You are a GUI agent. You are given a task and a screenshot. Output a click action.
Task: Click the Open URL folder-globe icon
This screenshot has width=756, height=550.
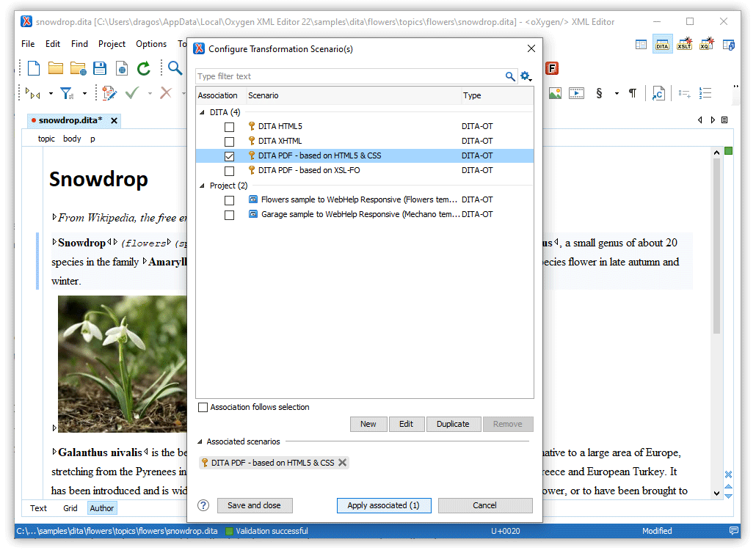point(78,68)
